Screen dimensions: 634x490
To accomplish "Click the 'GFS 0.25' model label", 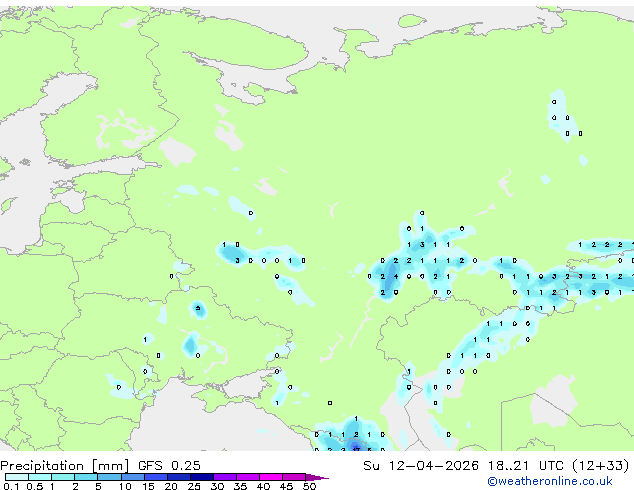I will pyautogui.click(x=169, y=466).
